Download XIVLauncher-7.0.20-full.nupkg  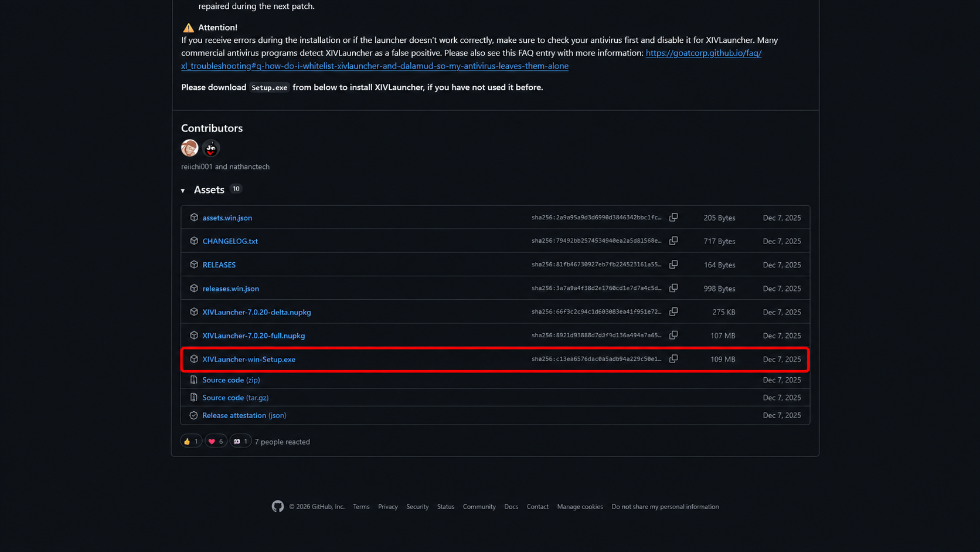pos(254,336)
